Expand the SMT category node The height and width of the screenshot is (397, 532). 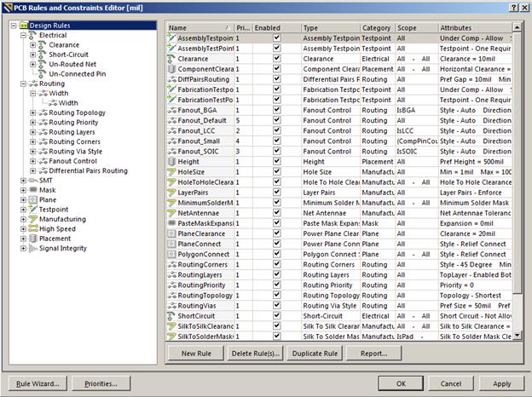pyautogui.click(x=23, y=181)
